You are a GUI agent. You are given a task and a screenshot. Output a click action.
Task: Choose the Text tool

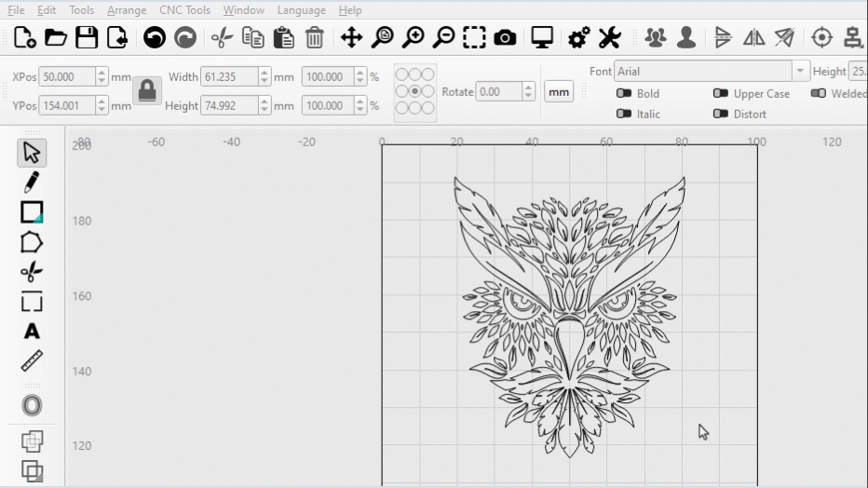[32, 332]
